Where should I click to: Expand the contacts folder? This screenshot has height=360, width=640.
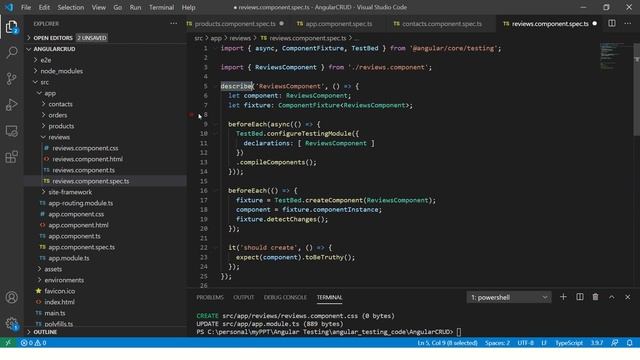[105, 104]
